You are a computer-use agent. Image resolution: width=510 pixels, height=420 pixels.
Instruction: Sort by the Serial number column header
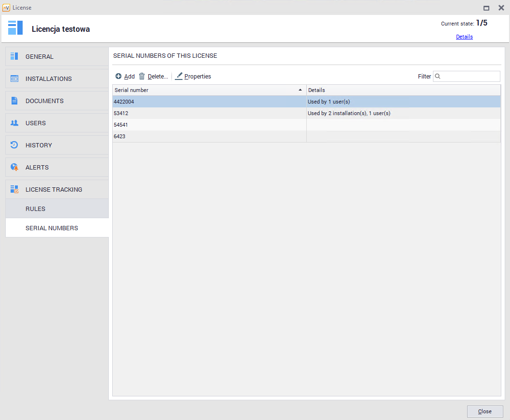click(209, 90)
